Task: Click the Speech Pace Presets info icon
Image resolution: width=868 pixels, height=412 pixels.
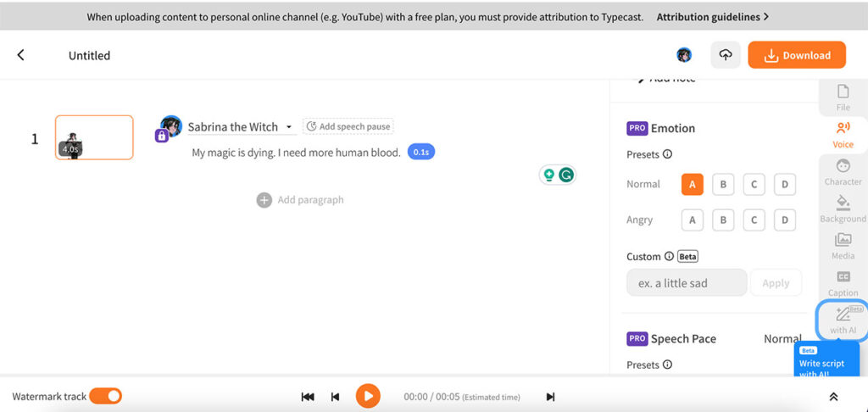Action: pyautogui.click(x=667, y=365)
